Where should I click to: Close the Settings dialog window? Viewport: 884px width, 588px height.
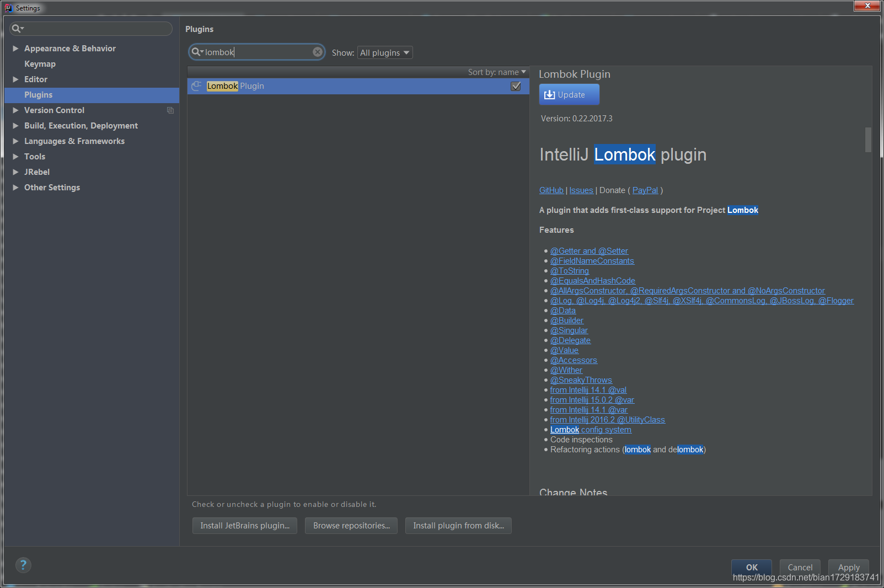click(x=867, y=6)
